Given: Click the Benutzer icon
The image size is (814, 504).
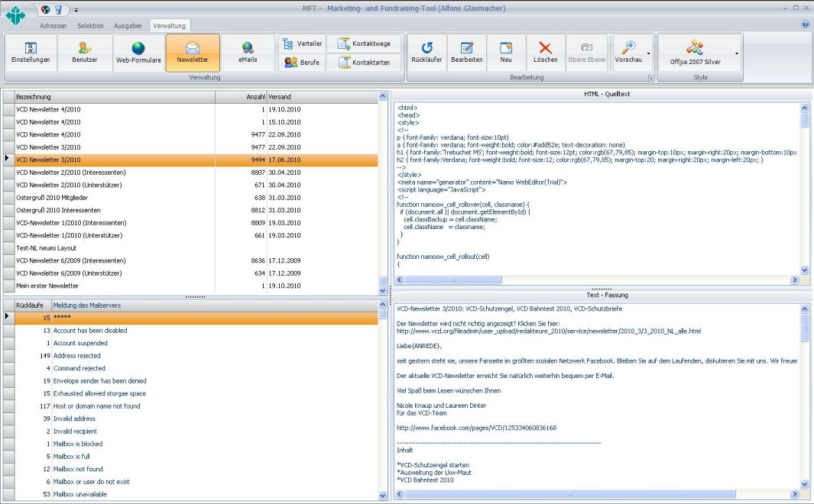Looking at the screenshot, I should coord(84,53).
